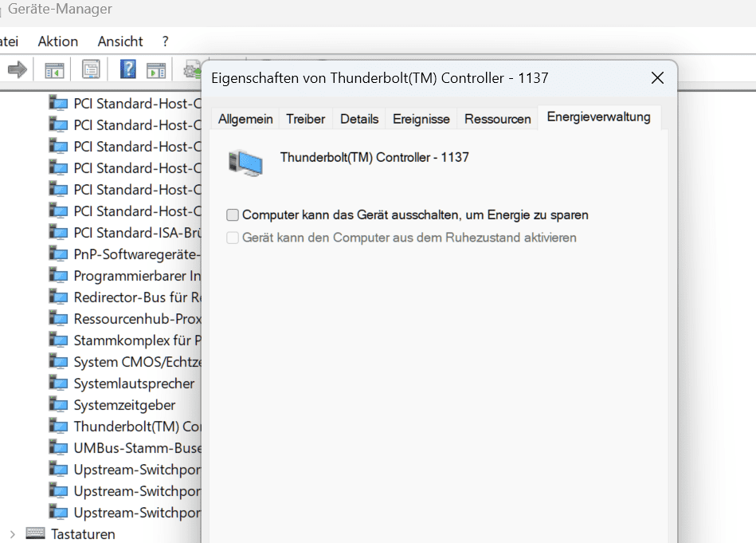This screenshot has width=756, height=543.
Task: Switch to the Allgemein tab
Action: [x=245, y=119]
